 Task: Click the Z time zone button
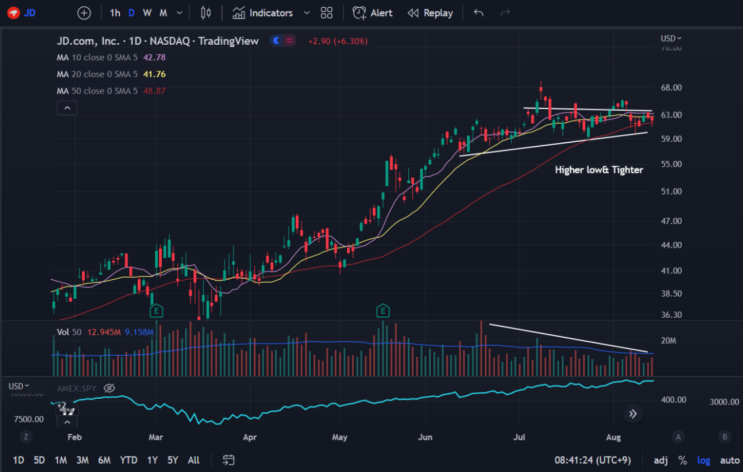tap(26, 437)
